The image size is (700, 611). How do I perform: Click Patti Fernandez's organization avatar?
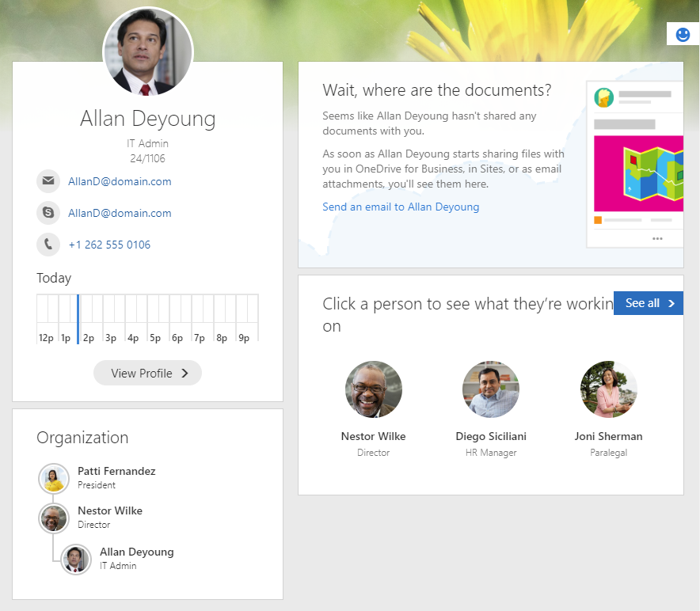[54, 479]
